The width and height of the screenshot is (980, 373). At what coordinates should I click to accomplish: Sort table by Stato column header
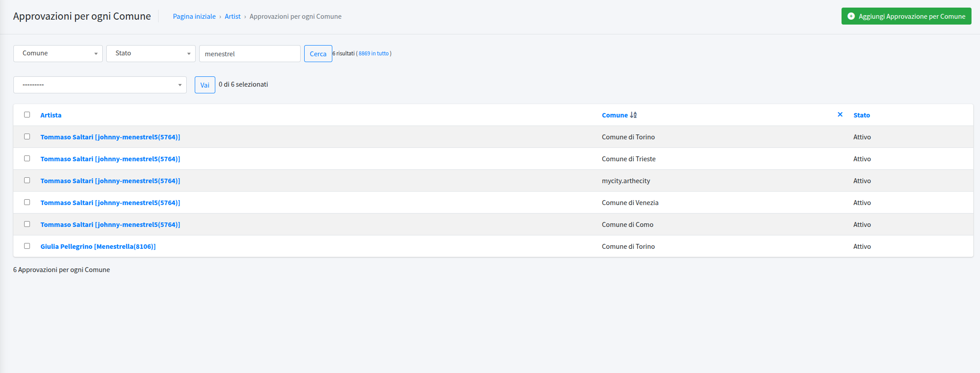pos(862,115)
